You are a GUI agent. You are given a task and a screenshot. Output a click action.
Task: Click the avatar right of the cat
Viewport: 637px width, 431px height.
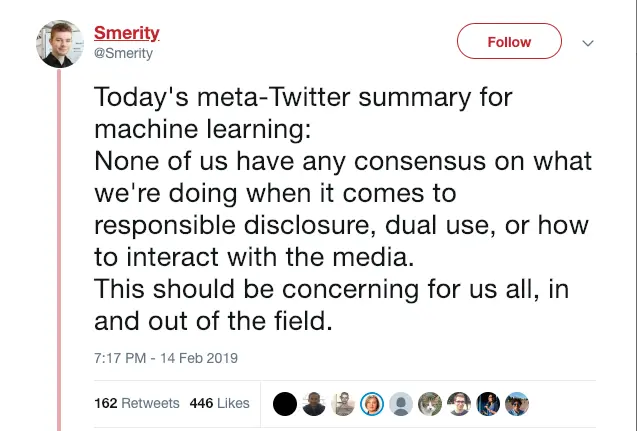[459, 403]
